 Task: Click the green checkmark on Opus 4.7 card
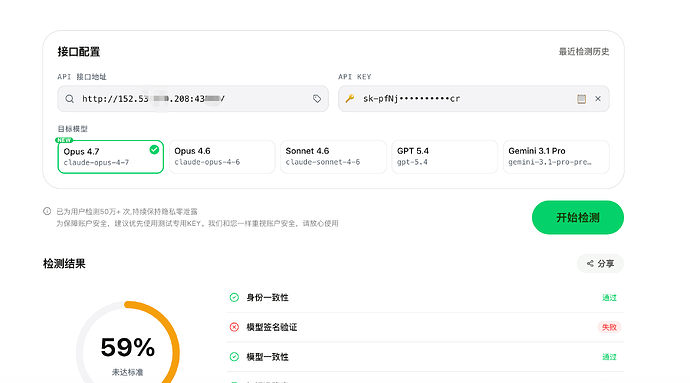pos(154,150)
